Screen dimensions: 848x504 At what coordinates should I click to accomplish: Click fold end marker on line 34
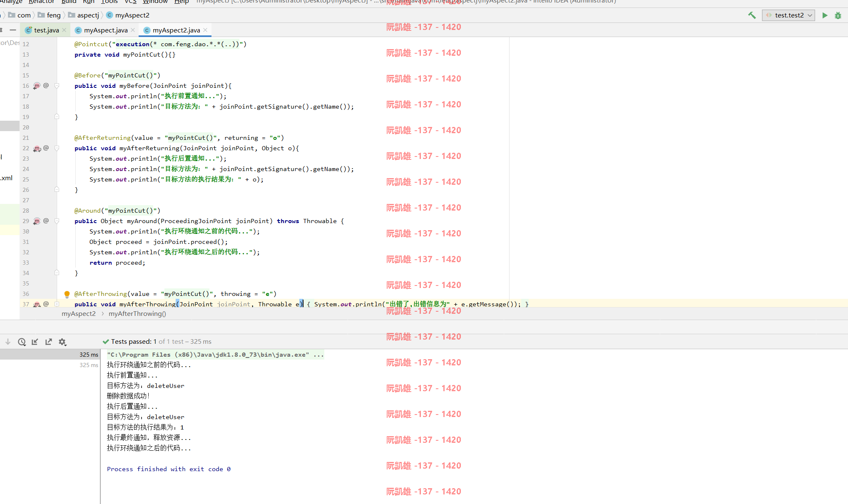click(57, 273)
